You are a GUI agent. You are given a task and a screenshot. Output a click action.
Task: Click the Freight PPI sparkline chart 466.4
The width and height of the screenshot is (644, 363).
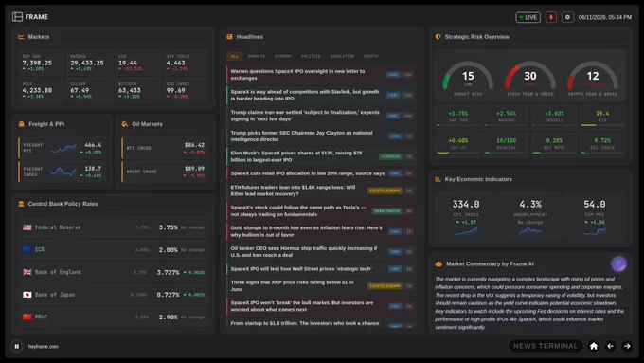pos(63,149)
